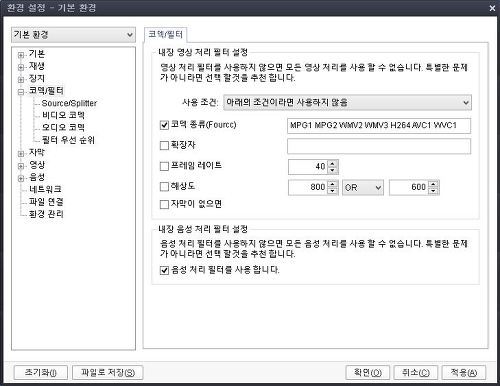Enable the 자막이 없으면 checkbox

point(164,204)
